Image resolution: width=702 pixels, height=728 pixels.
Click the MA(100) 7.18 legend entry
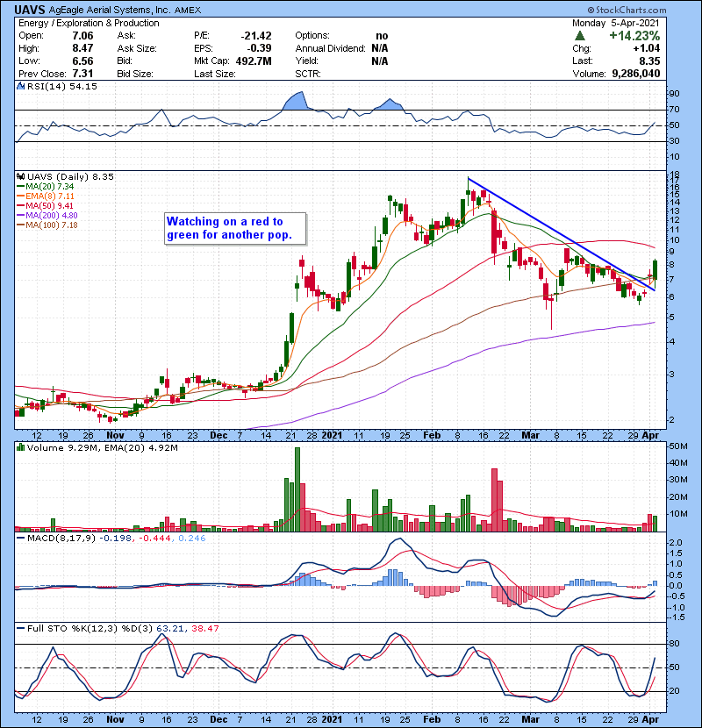coord(47,225)
